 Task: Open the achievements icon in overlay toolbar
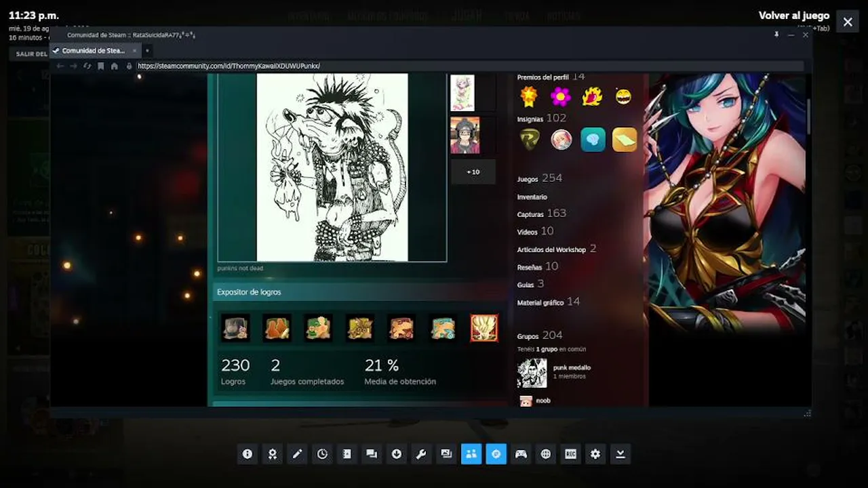pyautogui.click(x=272, y=454)
